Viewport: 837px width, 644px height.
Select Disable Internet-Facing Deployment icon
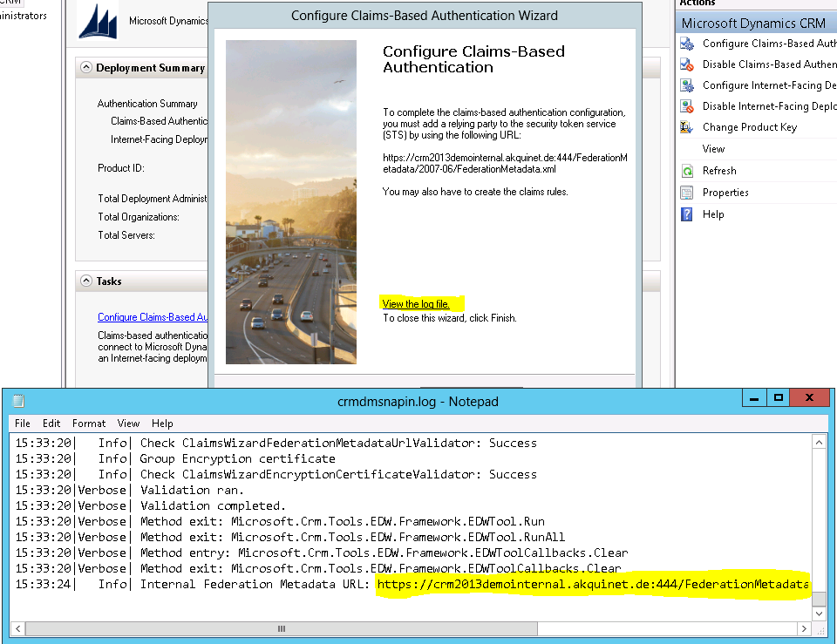point(685,108)
